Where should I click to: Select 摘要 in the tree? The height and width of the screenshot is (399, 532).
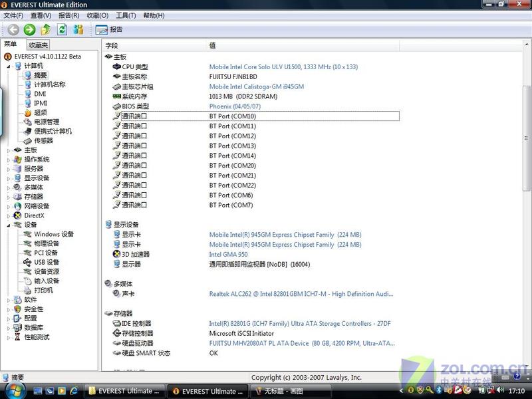coord(41,75)
